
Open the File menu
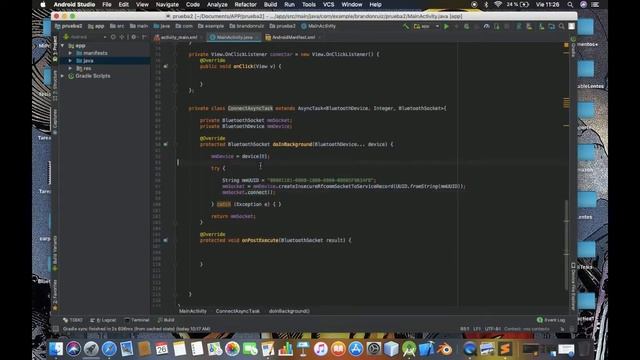tap(107, 4)
